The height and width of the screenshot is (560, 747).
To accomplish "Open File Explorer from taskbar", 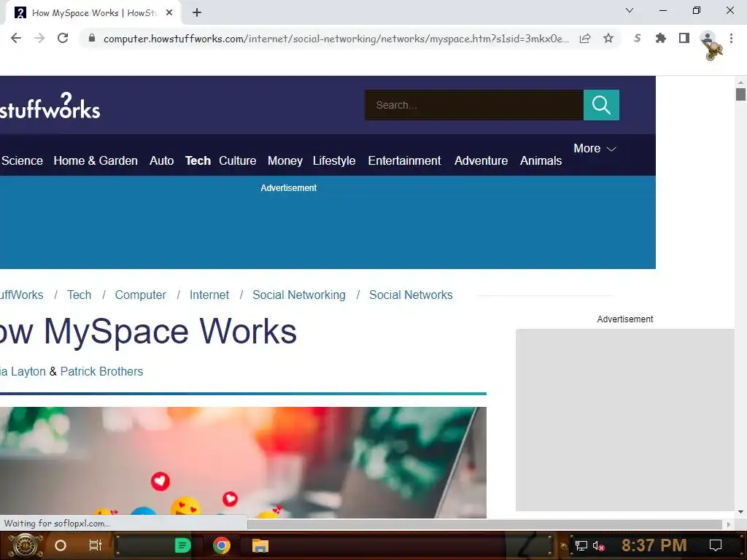I will 260,545.
